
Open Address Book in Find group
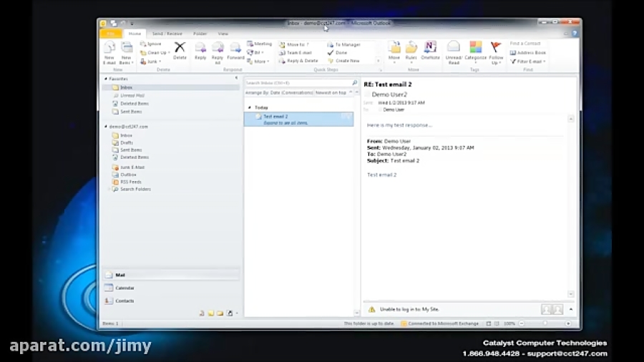pos(528,53)
